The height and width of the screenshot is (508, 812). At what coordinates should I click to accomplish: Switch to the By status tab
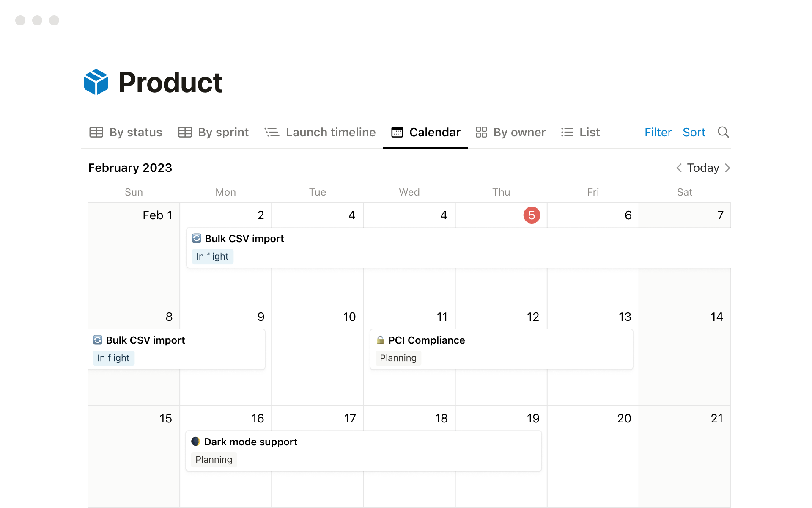[126, 133]
